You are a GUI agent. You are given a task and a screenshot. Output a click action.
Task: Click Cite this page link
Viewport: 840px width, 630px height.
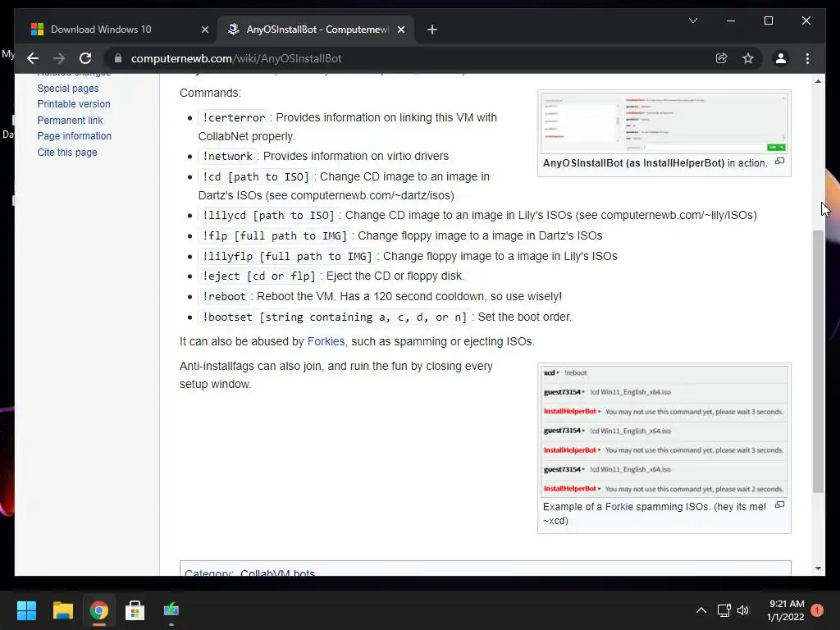tap(67, 152)
